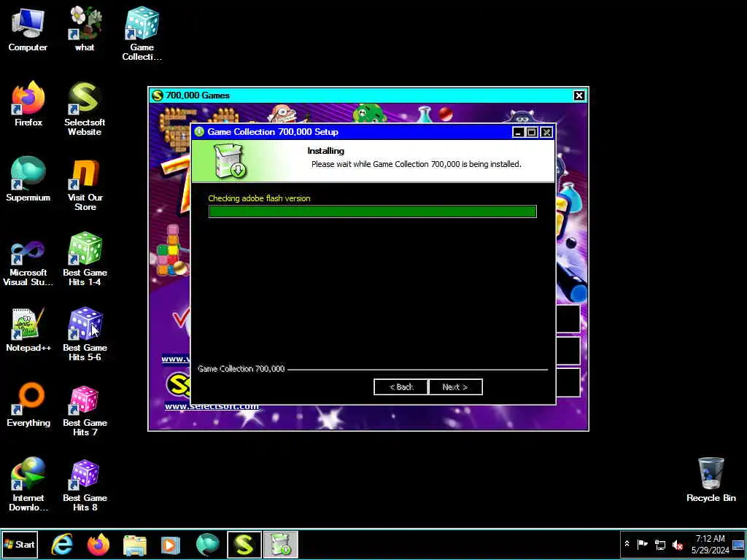Click the taskbar clock showing 7:12 AM
747x560 pixels.
pos(710,544)
